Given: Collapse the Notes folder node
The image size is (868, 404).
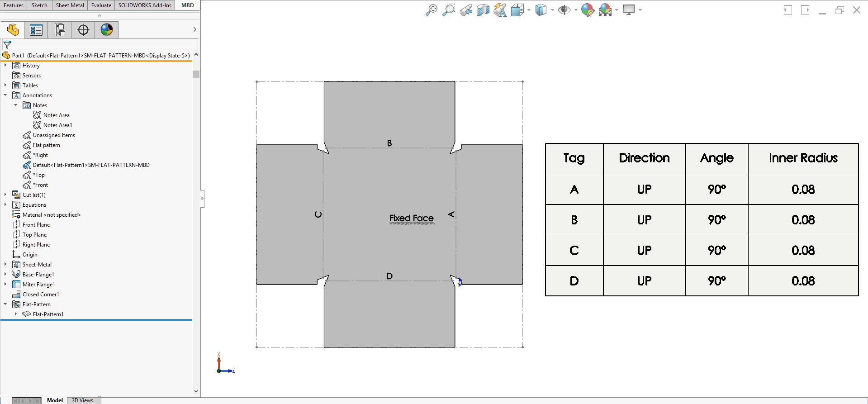Looking at the screenshot, I should click(x=16, y=105).
